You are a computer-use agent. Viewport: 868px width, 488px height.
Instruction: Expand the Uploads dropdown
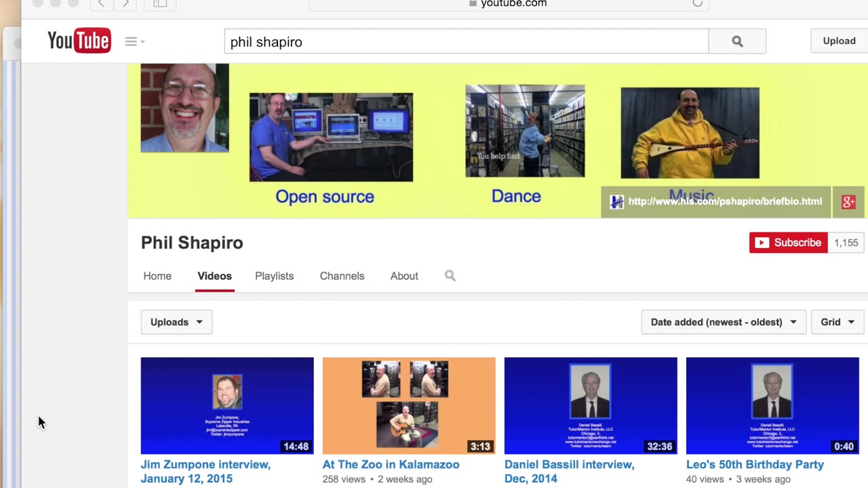tap(176, 322)
